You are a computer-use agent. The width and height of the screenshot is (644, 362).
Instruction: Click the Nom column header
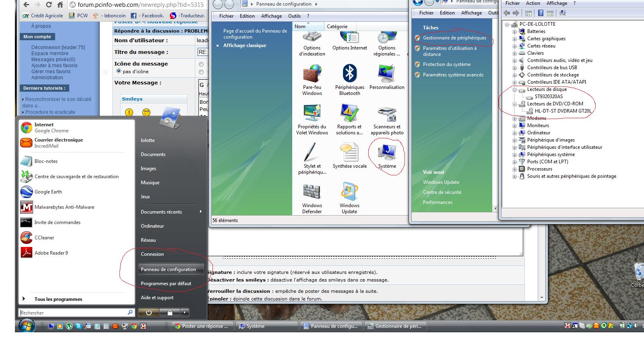click(x=308, y=26)
